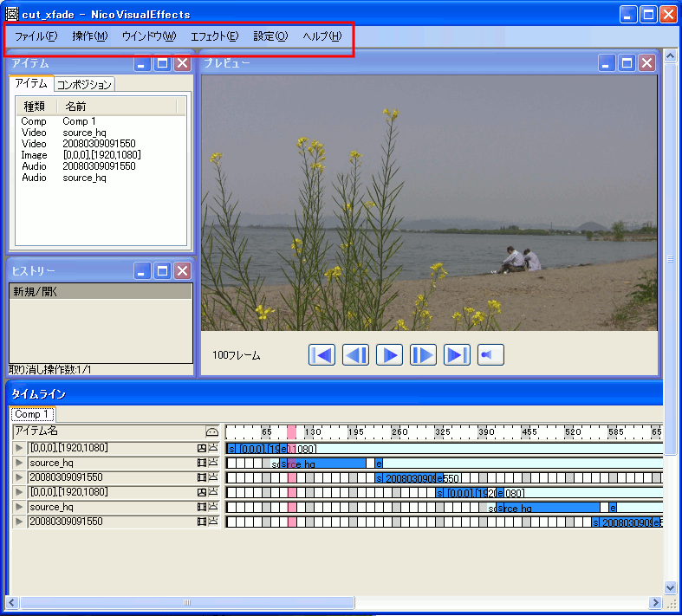Viewport: 682px width, 616px height.
Task: Expand the first source_hq timeline layer
Action: click(x=19, y=463)
